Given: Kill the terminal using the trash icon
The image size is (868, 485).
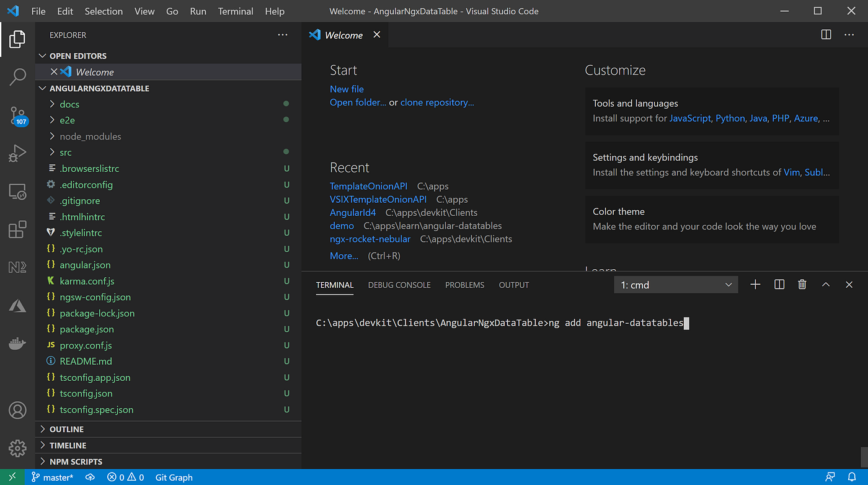Looking at the screenshot, I should (802, 284).
